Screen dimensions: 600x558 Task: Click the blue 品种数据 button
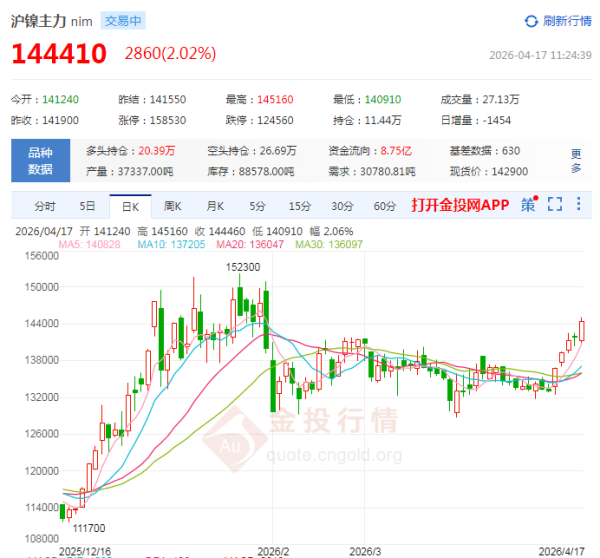(x=41, y=160)
